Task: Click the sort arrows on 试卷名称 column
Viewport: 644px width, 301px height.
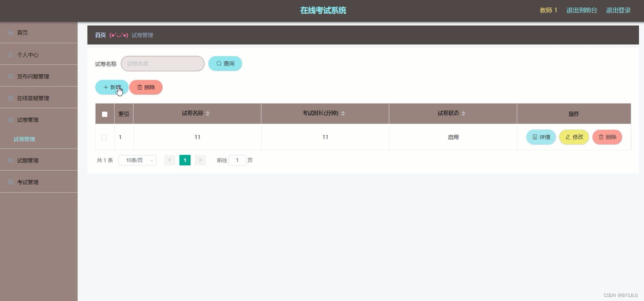Action: (207, 113)
